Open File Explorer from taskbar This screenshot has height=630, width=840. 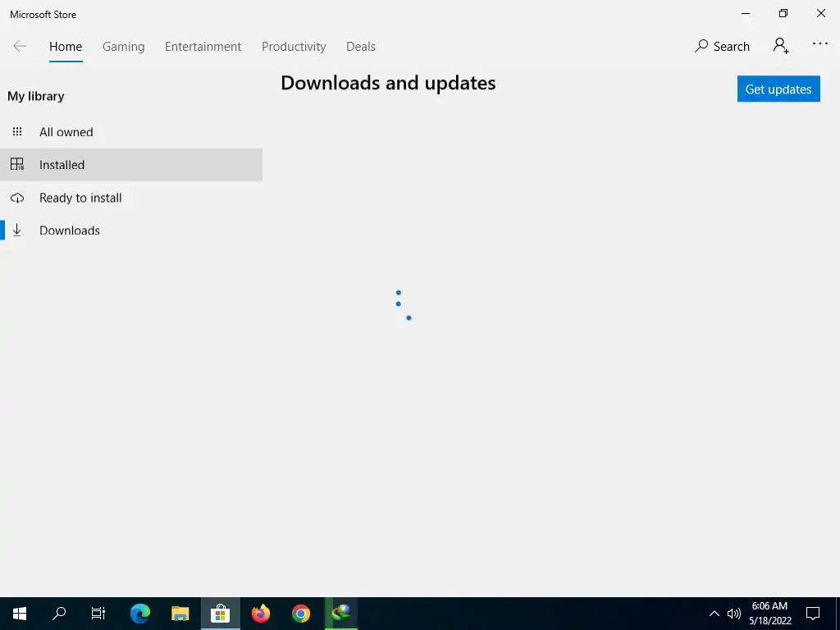[180, 614]
